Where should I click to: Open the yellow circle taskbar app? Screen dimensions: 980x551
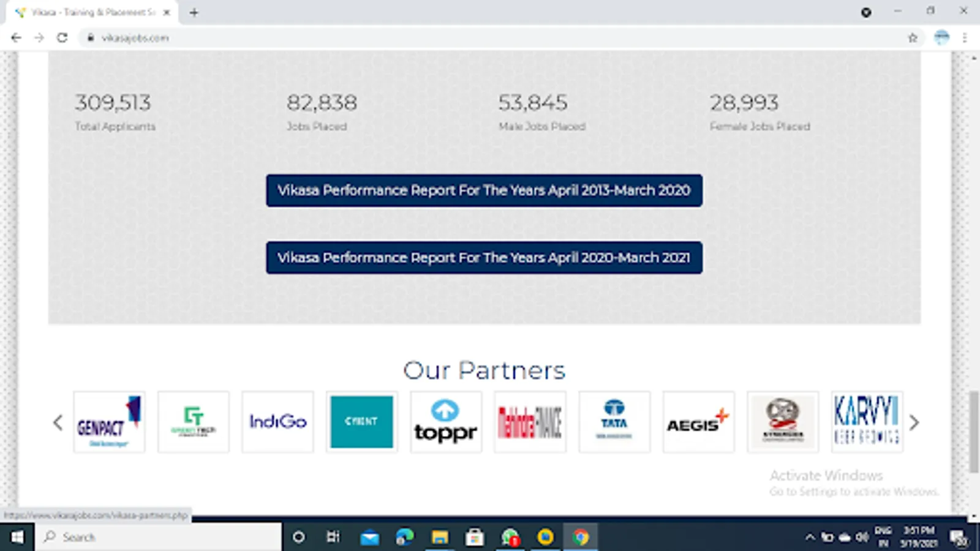(545, 537)
